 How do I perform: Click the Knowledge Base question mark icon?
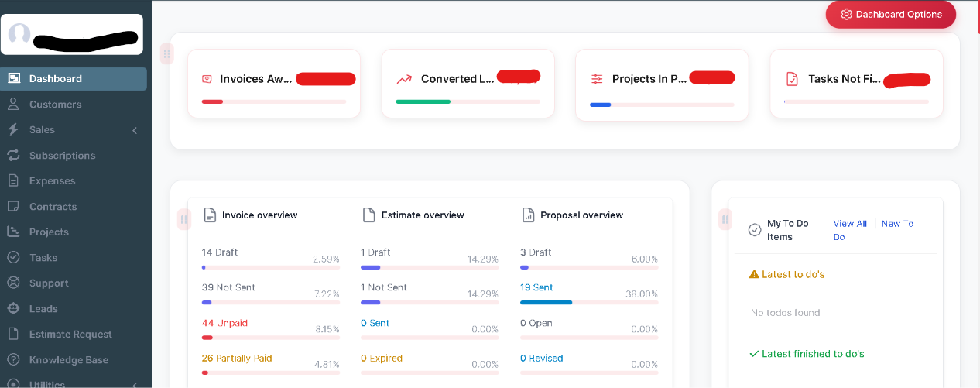pos(13,359)
